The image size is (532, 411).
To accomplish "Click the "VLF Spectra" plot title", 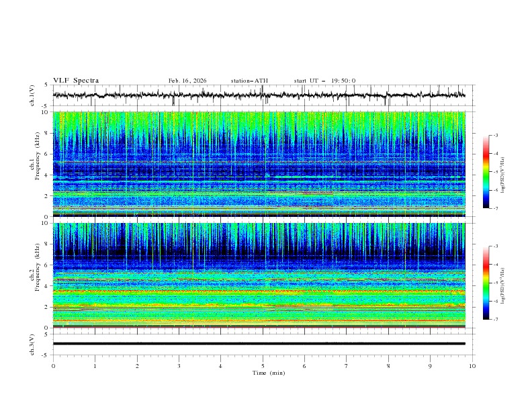I will point(76,81).
